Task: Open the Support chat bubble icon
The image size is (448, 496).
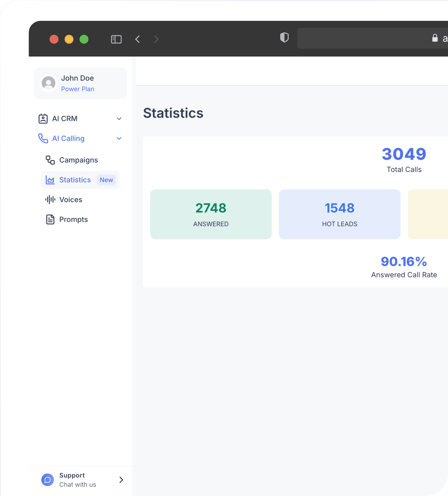Action: coord(47,479)
